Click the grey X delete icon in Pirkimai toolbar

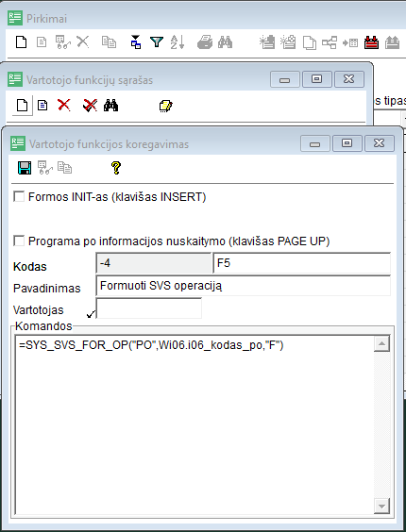click(x=82, y=42)
